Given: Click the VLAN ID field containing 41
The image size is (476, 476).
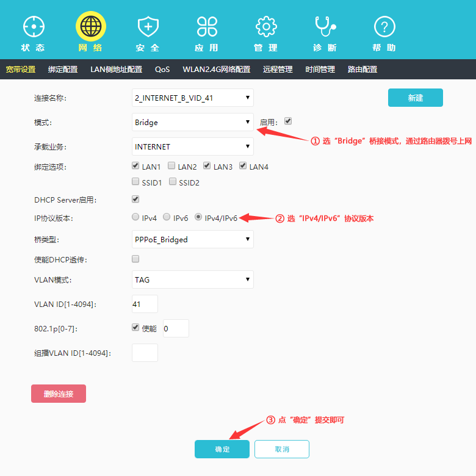Looking at the screenshot, I should click(145, 304).
